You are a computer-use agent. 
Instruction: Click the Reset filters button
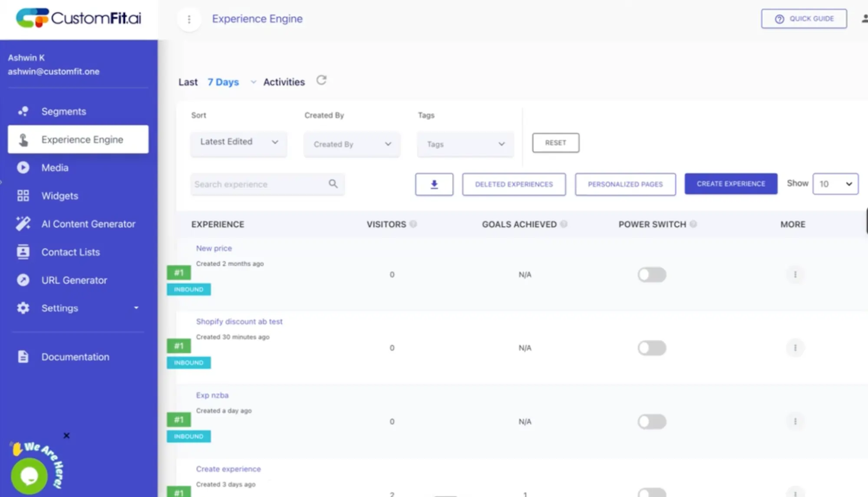[x=556, y=142]
